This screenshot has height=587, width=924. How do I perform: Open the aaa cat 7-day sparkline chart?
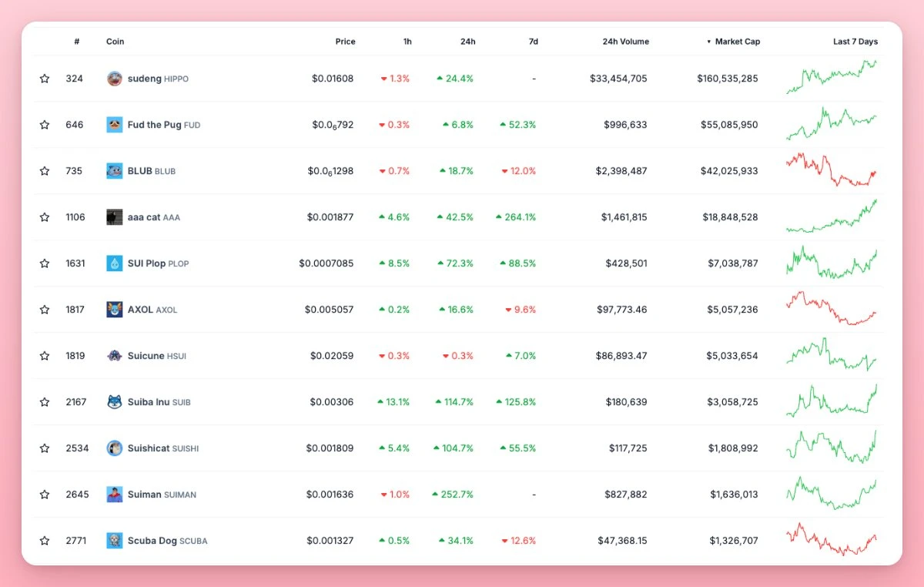coord(832,216)
